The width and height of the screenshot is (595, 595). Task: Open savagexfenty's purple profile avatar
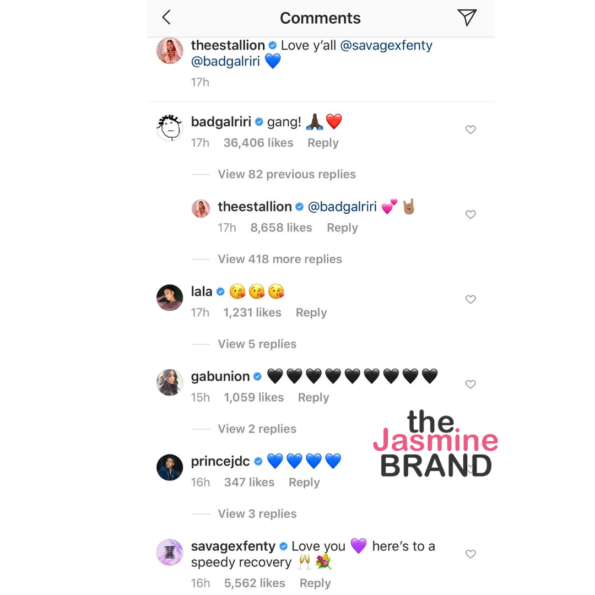(170, 552)
